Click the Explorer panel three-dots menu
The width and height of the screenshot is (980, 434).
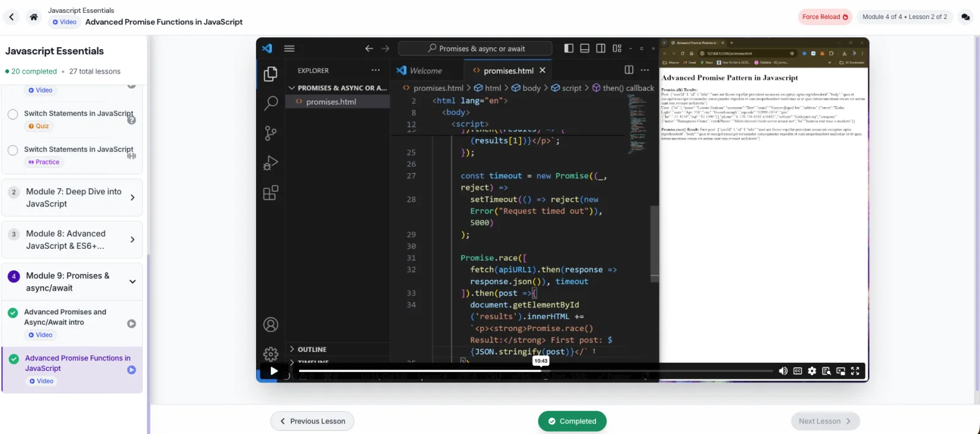(x=375, y=70)
